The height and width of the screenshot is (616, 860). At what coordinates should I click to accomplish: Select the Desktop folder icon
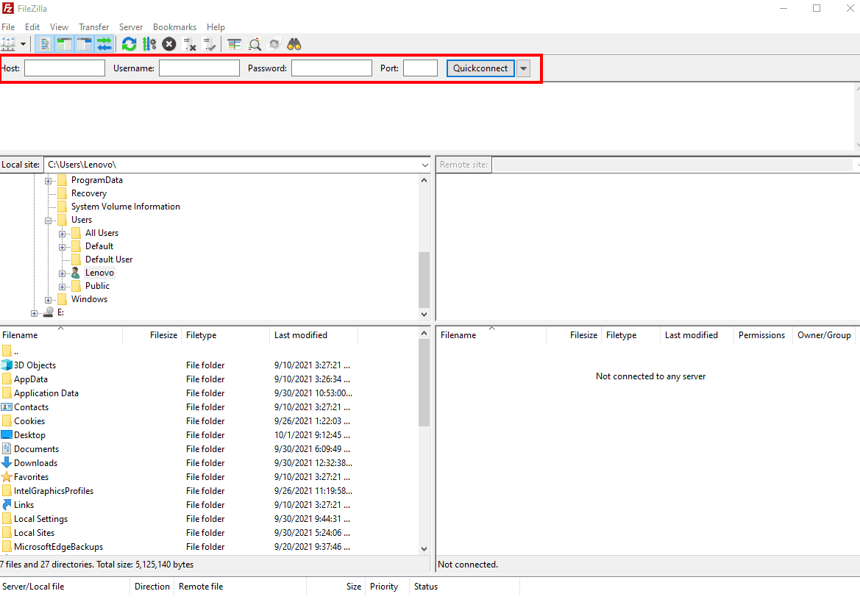point(7,434)
